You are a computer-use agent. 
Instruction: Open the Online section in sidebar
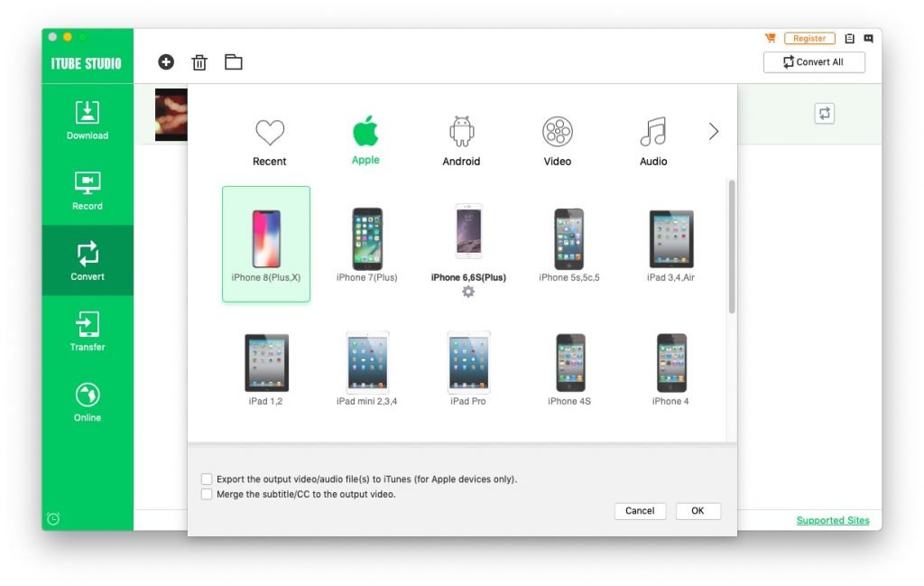pyautogui.click(x=88, y=402)
